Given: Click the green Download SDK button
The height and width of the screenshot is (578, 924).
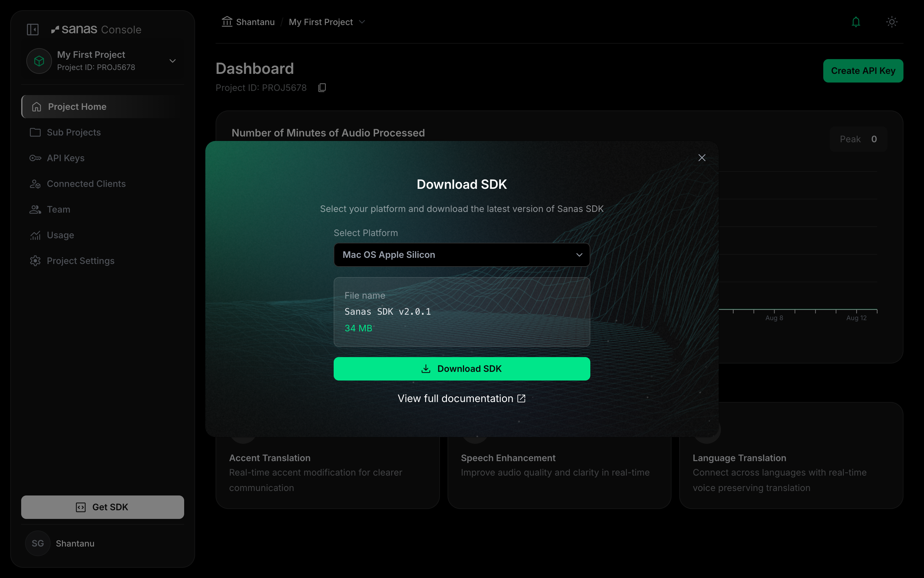Looking at the screenshot, I should [462, 369].
